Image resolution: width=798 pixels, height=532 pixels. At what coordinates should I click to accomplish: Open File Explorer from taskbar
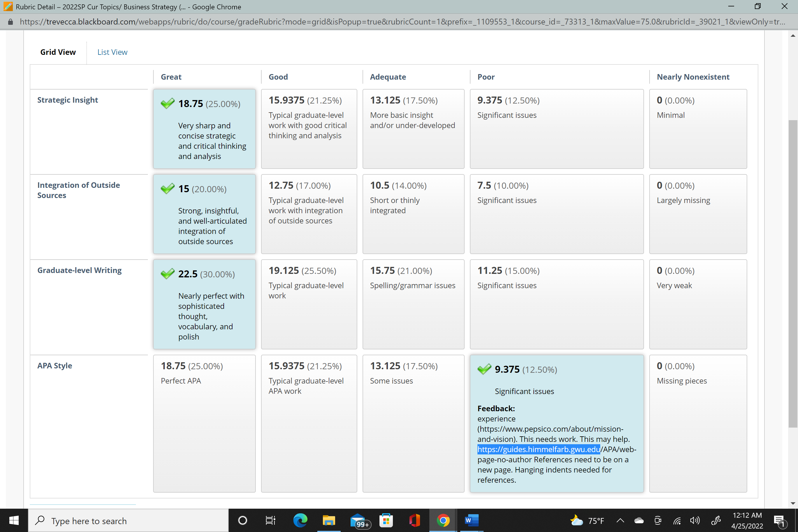[328, 520]
